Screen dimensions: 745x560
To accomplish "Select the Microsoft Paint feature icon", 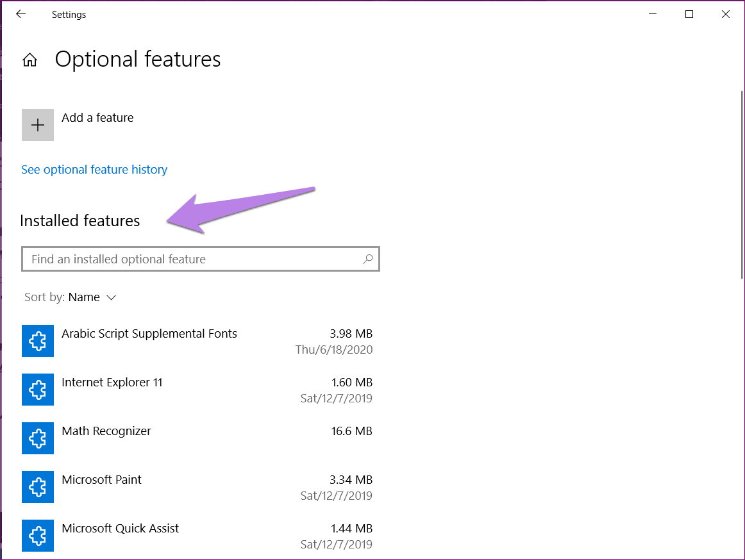I will coord(37,487).
